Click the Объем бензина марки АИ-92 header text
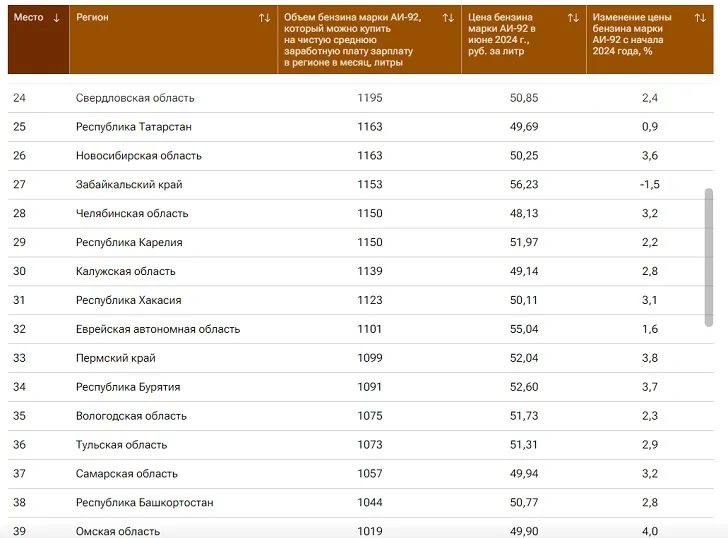Image resolution: width=728 pixels, height=538 pixels. click(352, 40)
